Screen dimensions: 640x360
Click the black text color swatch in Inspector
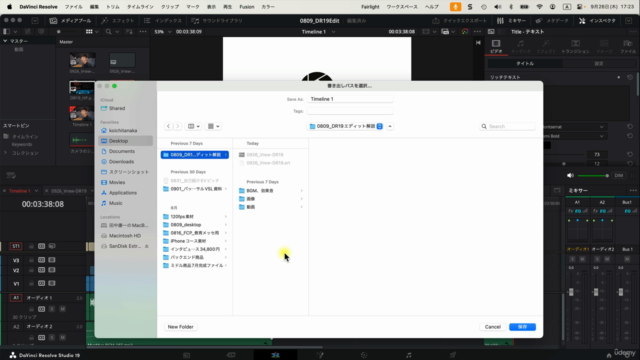(x=547, y=145)
